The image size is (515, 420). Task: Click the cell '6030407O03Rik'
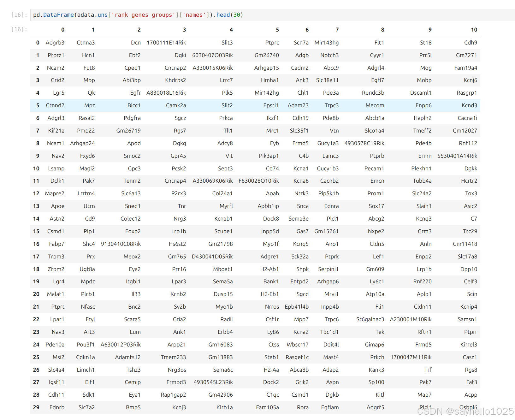coord(212,55)
